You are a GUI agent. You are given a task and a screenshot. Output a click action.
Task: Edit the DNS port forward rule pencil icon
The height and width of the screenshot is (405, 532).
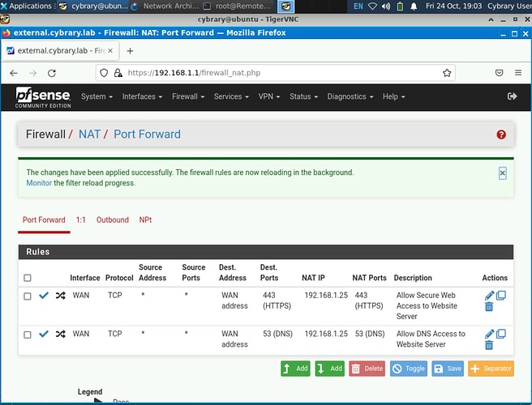[x=489, y=334]
